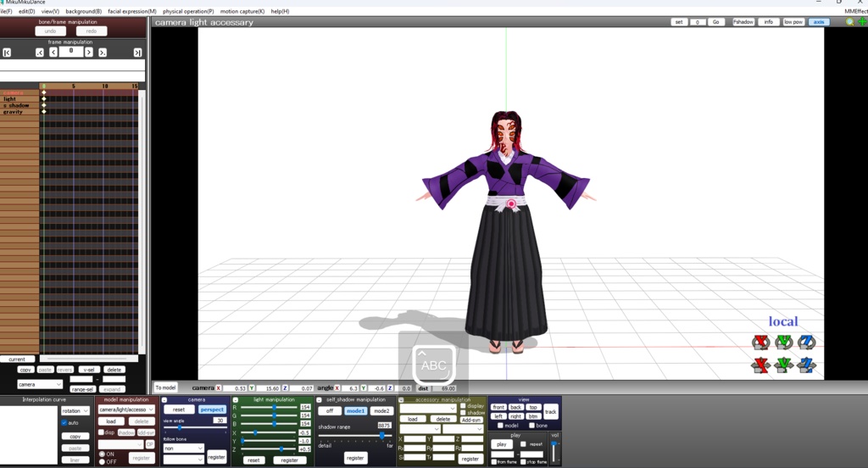This screenshot has height=468, width=868.
Task: Click the load model button
Action: (x=111, y=421)
